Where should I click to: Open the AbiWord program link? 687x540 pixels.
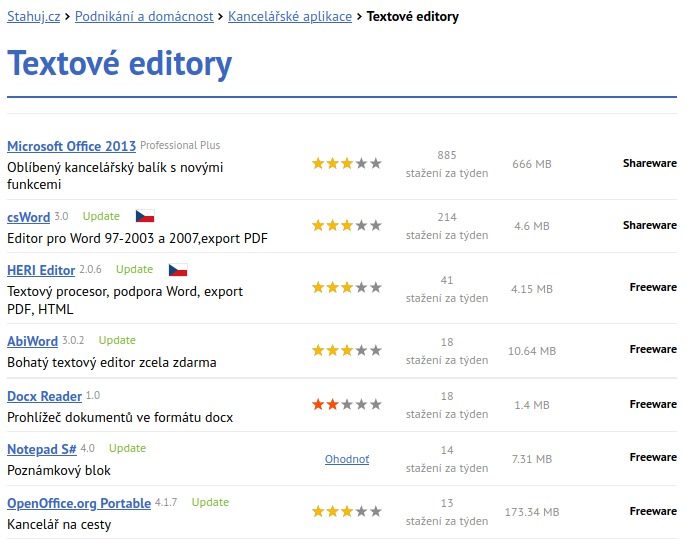[x=32, y=341]
